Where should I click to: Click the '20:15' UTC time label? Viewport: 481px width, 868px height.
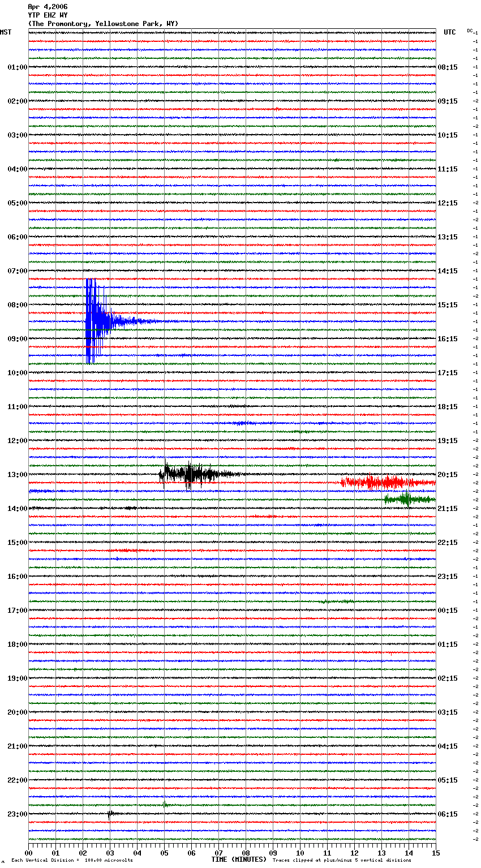(x=448, y=475)
